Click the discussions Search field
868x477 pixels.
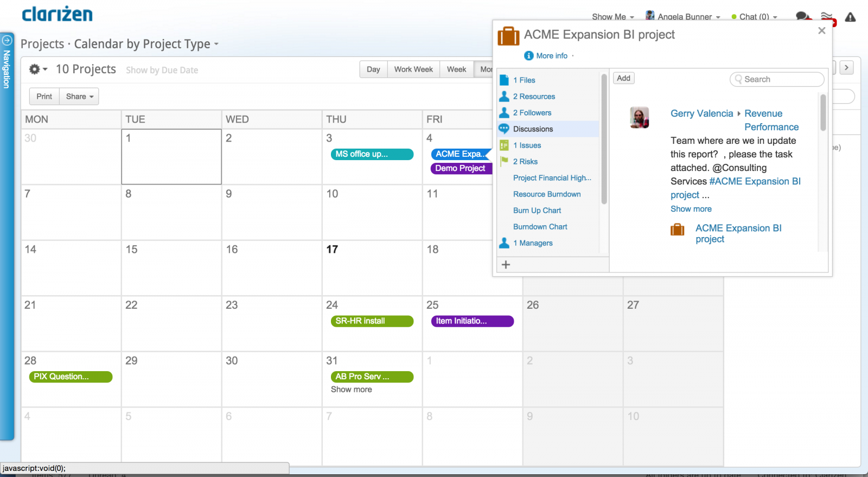tap(777, 79)
